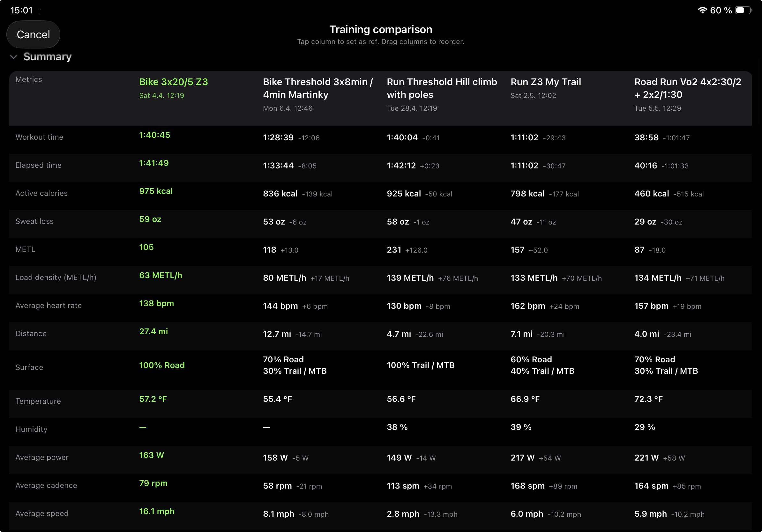Tap the Wi-Fi status icon
Image resolution: width=762 pixels, height=532 pixels.
coord(702,10)
